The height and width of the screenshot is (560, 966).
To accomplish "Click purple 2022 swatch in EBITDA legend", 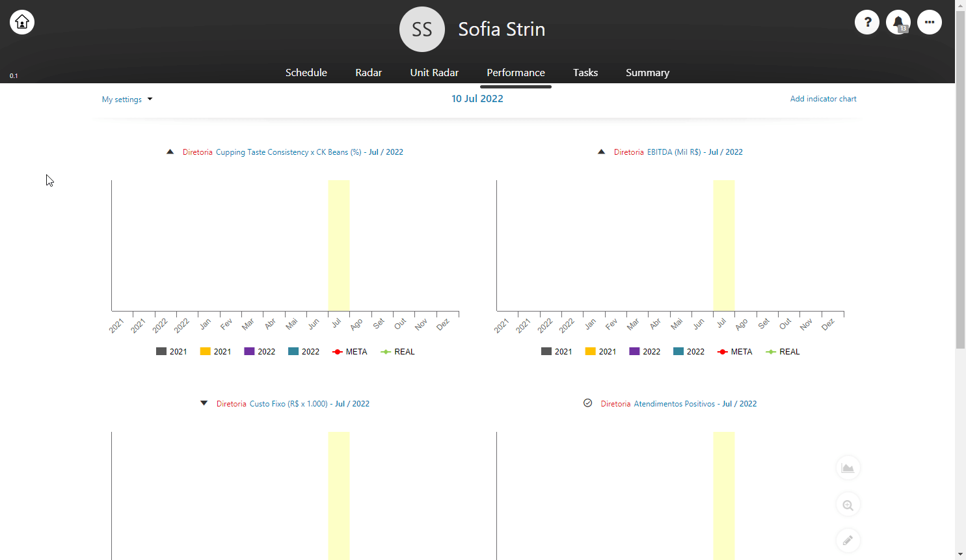I will pos(635,351).
